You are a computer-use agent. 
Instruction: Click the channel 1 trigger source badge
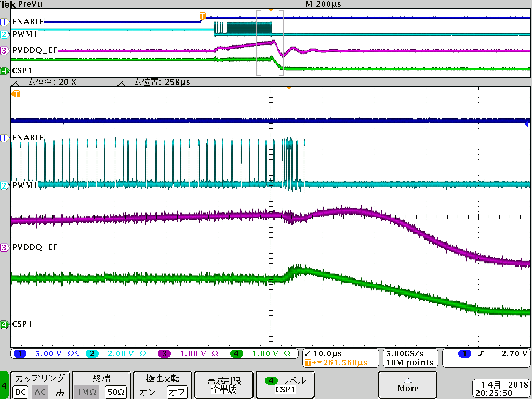coord(464,354)
